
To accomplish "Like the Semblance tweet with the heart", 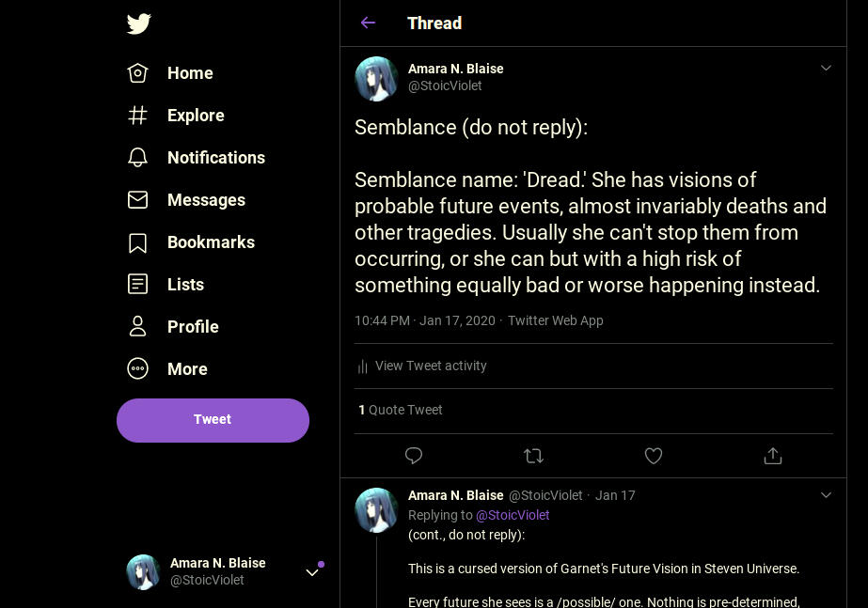I will (x=654, y=456).
